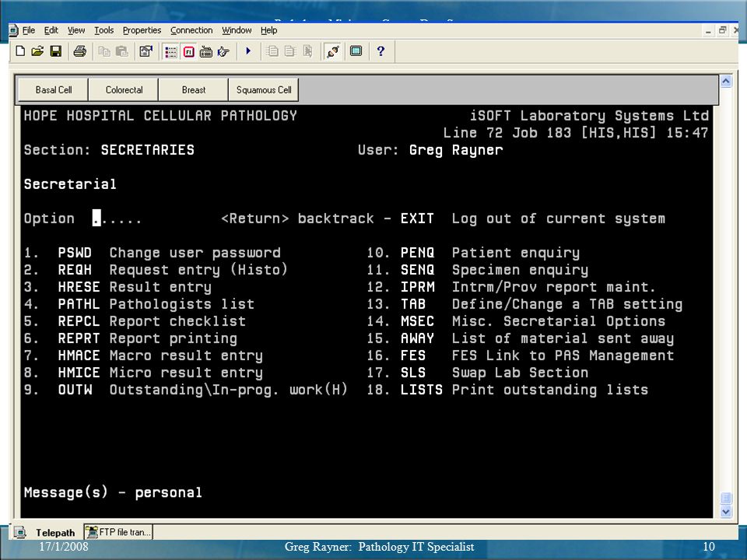Click the second greyed-out pages icon

pyautogui.click(x=289, y=51)
